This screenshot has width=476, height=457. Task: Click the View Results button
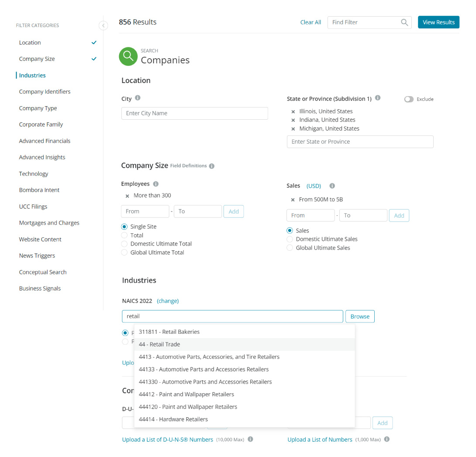pyautogui.click(x=438, y=22)
